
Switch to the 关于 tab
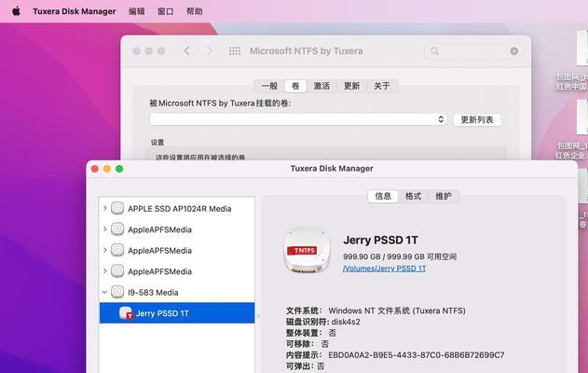click(x=381, y=86)
